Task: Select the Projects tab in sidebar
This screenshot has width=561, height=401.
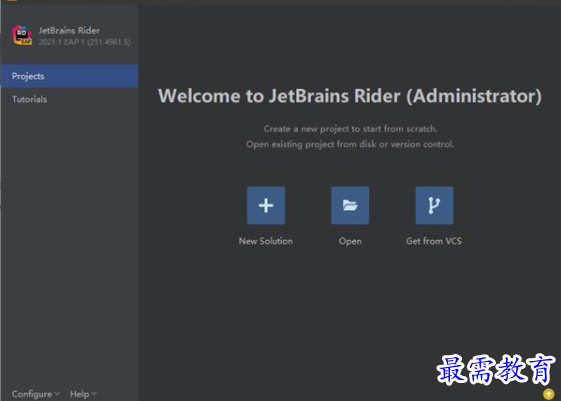Action: 69,76
